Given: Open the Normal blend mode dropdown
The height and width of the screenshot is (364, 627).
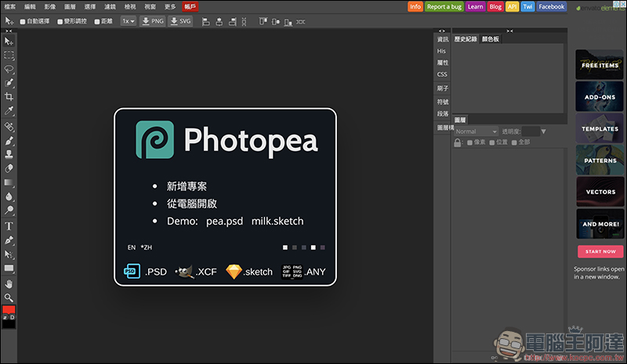Looking at the screenshot, I should click(476, 132).
